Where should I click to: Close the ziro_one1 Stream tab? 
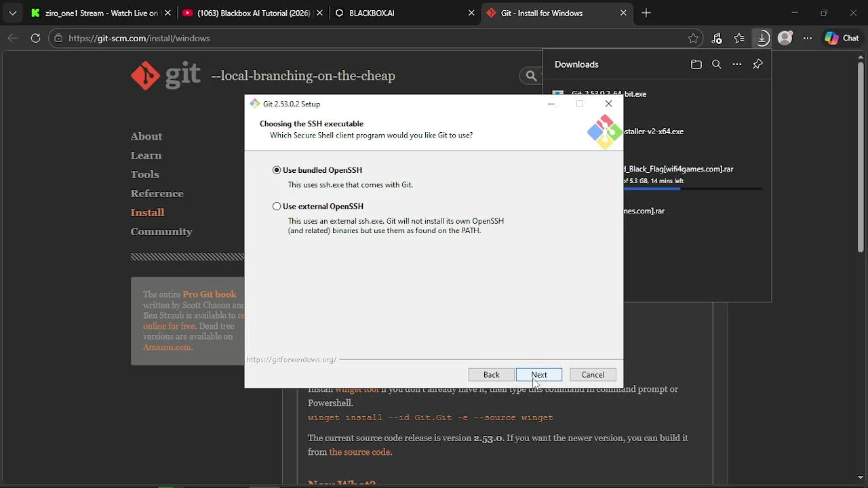(x=167, y=13)
